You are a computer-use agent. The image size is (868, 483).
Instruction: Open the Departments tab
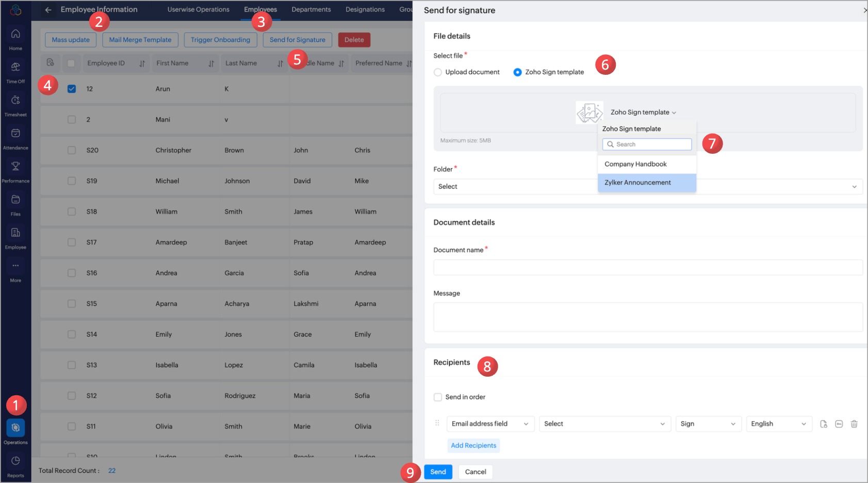311,10
